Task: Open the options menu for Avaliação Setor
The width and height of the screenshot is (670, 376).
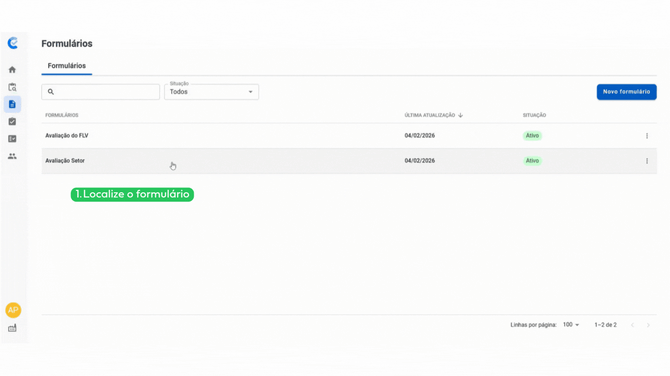Action: pyautogui.click(x=647, y=161)
